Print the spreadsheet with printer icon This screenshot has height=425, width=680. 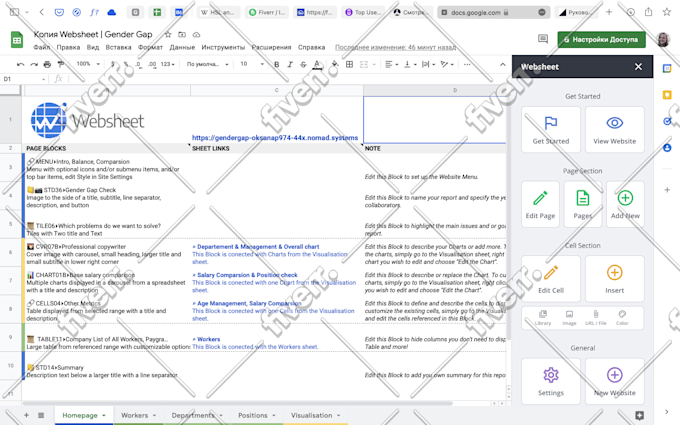(47, 65)
